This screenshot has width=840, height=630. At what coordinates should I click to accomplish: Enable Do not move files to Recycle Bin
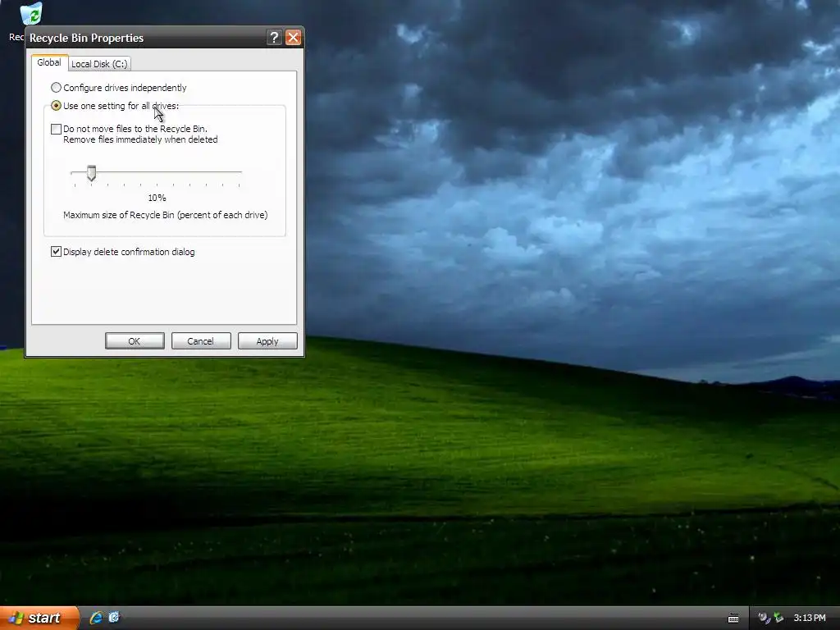(56, 129)
